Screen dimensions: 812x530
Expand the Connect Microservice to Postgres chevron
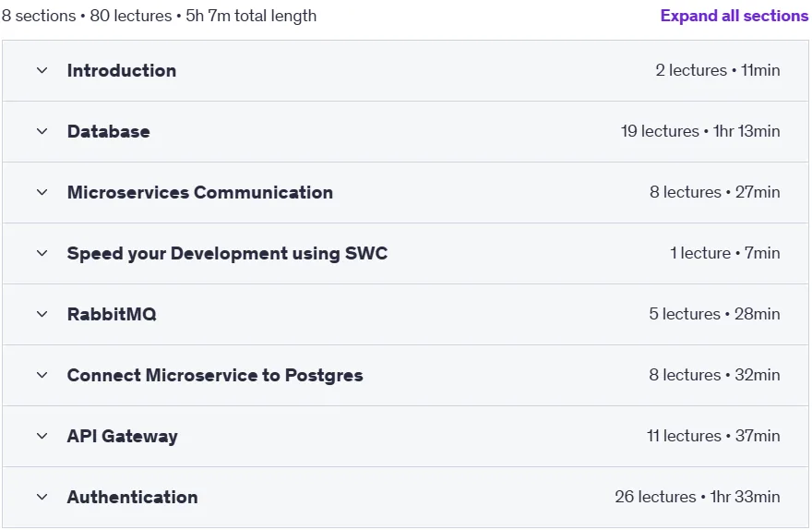(42, 375)
